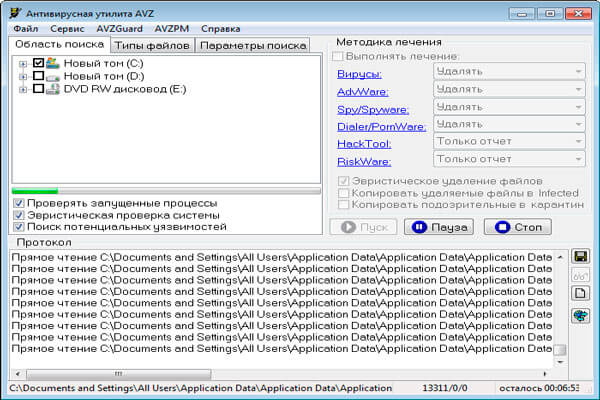
Task: Expand the Новый том (C:) tree node
Action: pos(23,64)
